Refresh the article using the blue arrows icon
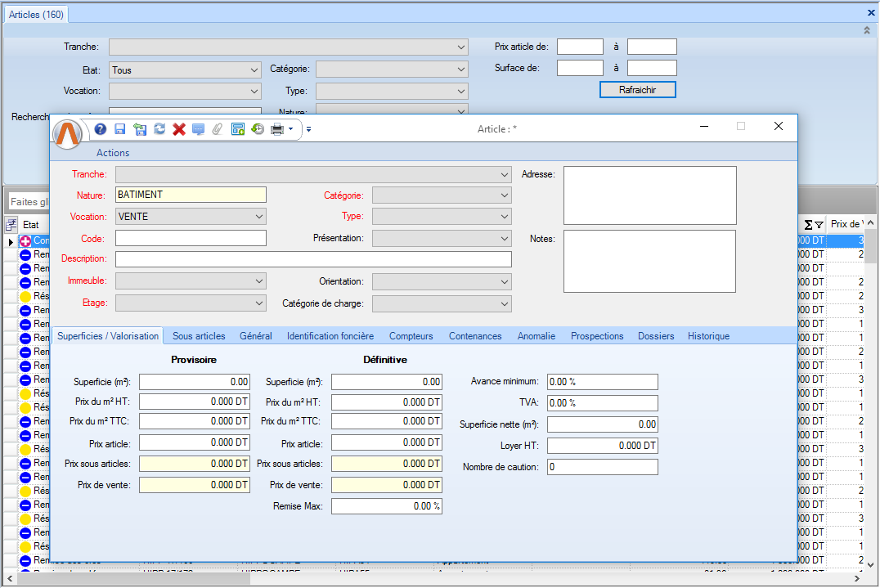 159,129
